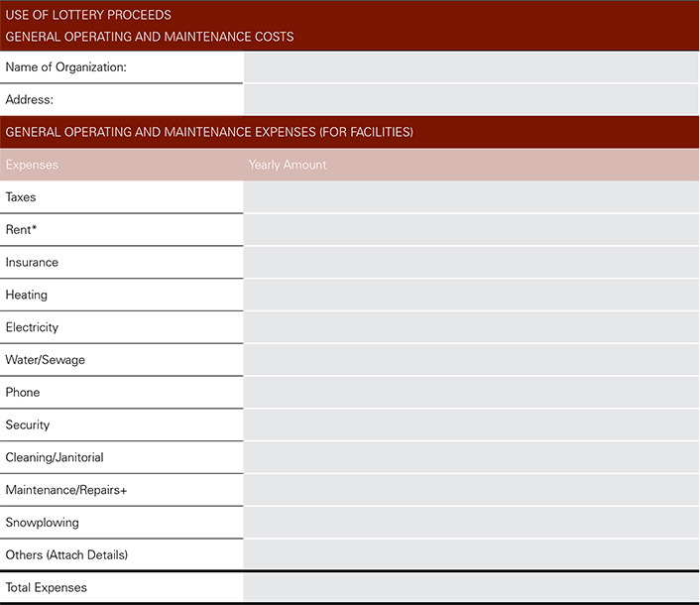Click the General Operating and Maintenance Expenses heading
The width and height of the screenshot is (700, 605).
[x=209, y=132]
